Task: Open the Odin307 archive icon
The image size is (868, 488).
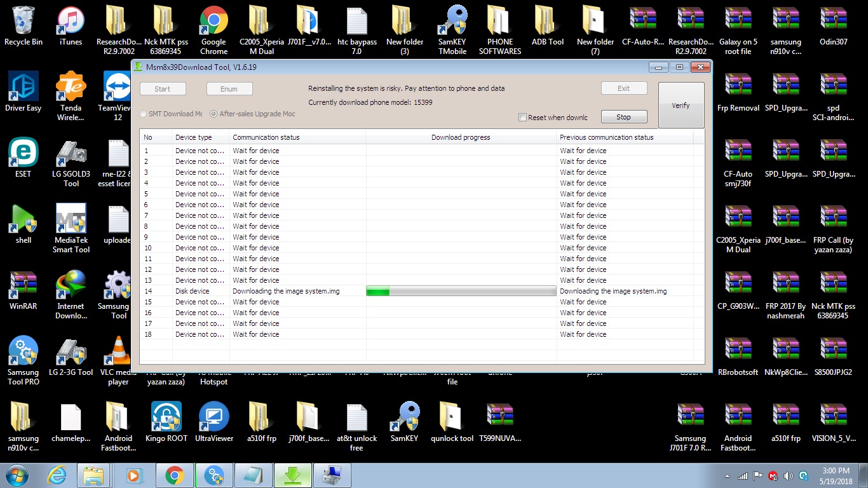Action: (x=834, y=27)
